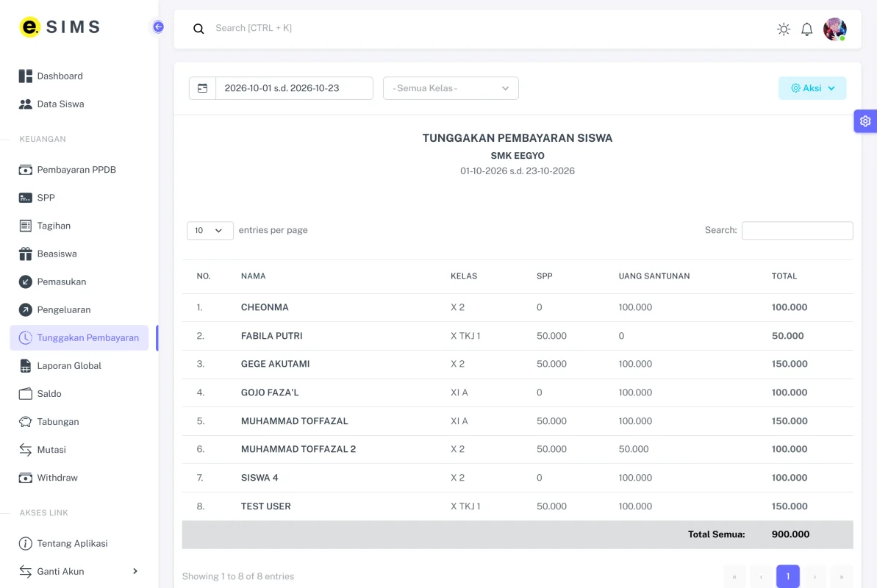
Task: Collapse sidebar with the arrow circle icon
Action: (158, 27)
